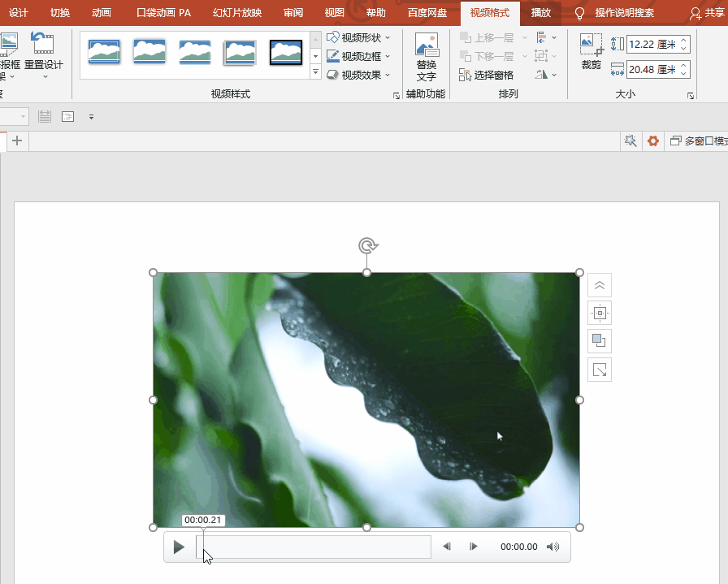This screenshot has height=584, width=728.
Task: Click the leaf video frame on slide
Action: pos(366,400)
